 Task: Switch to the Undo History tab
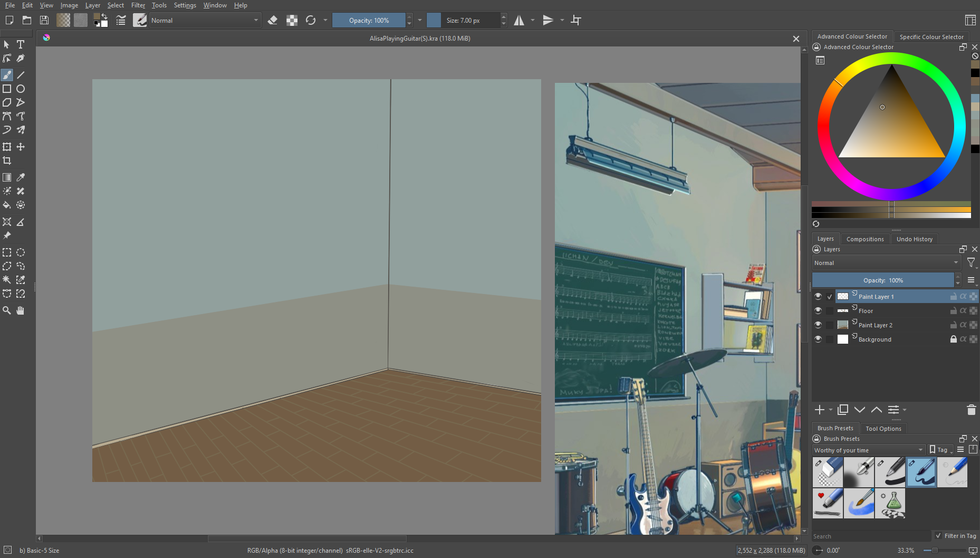[x=914, y=239]
